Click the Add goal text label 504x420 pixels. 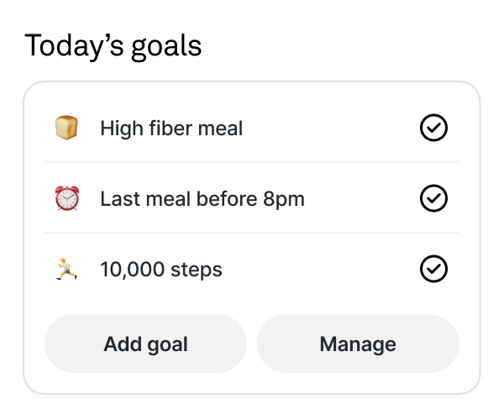point(145,344)
